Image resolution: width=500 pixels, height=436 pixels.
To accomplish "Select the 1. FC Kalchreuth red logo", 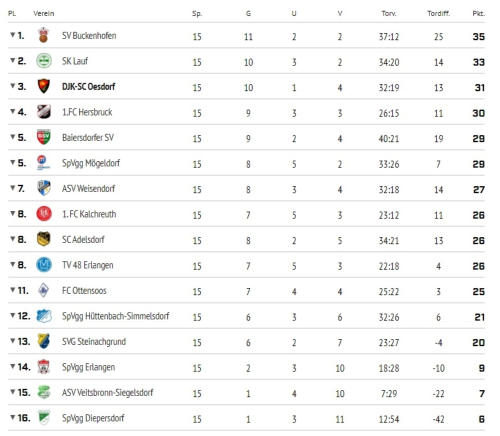I will pyautogui.click(x=44, y=214).
